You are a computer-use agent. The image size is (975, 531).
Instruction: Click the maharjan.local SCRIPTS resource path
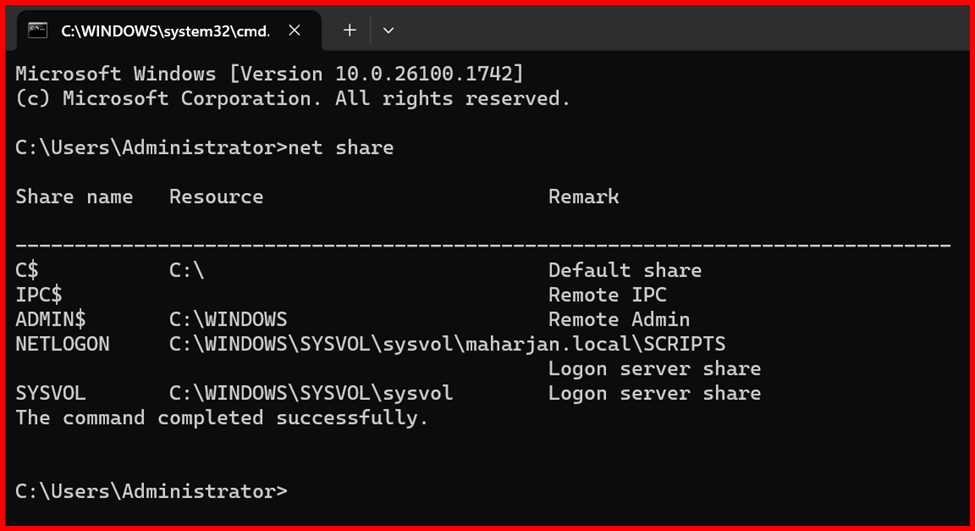point(447,344)
